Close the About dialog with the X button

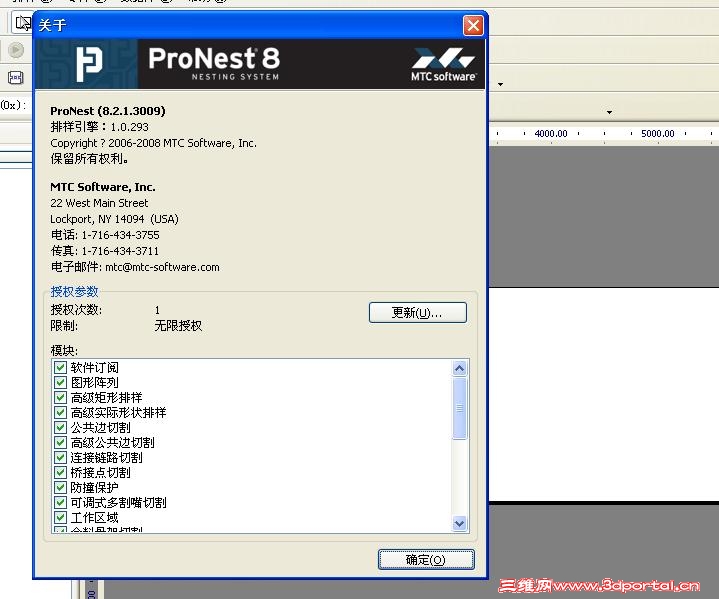click(x=473, y=25)
